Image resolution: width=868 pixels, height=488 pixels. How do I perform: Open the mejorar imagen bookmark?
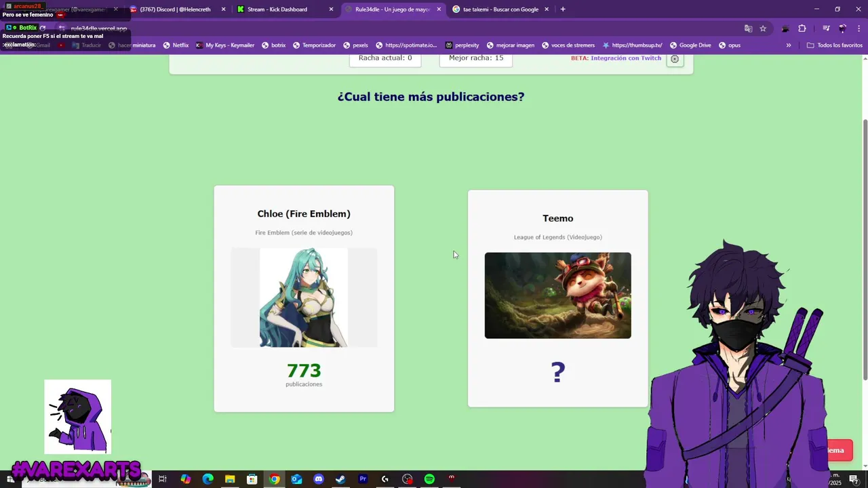[x=510, y=45]
